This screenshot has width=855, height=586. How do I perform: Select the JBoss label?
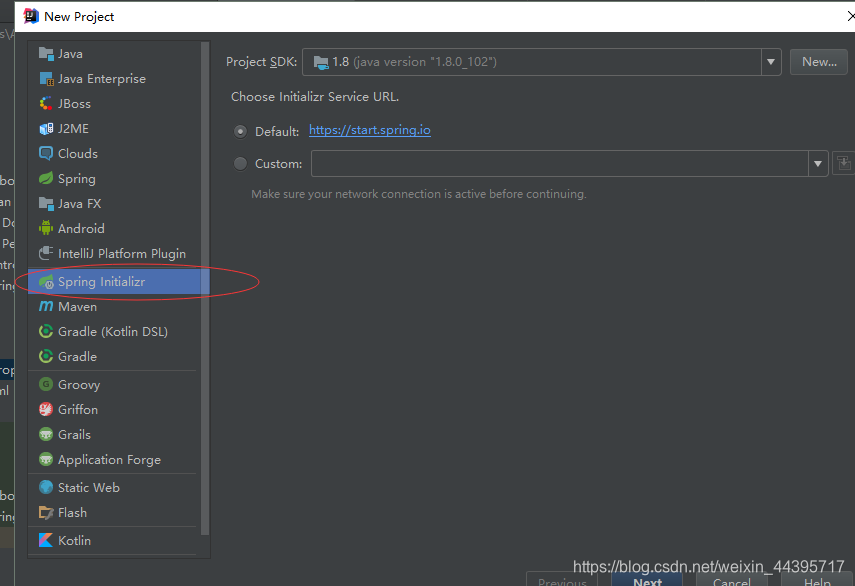(x=74, y=104)
